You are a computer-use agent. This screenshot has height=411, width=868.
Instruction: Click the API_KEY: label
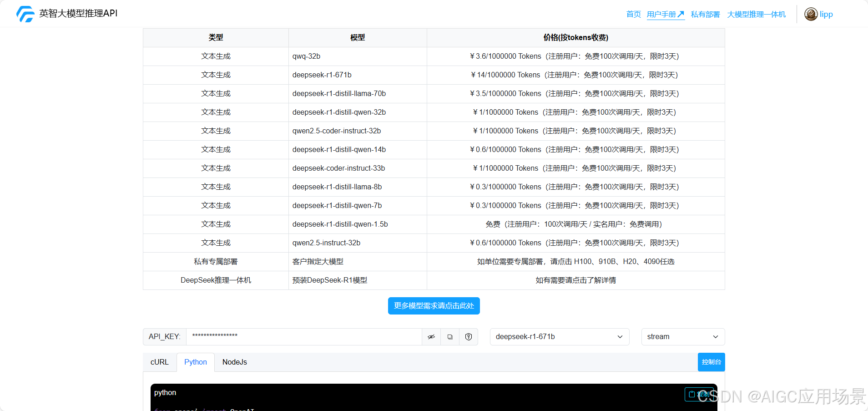click(165, 337)
